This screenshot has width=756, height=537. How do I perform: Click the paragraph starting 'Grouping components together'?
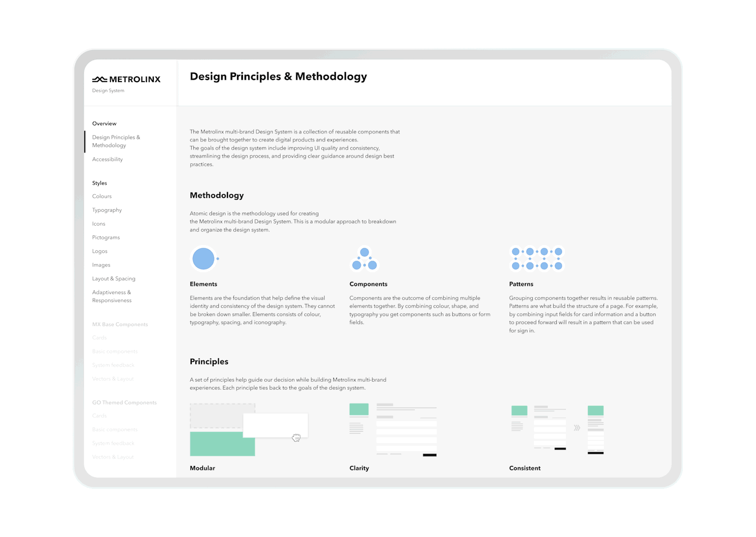coord(584,315)
